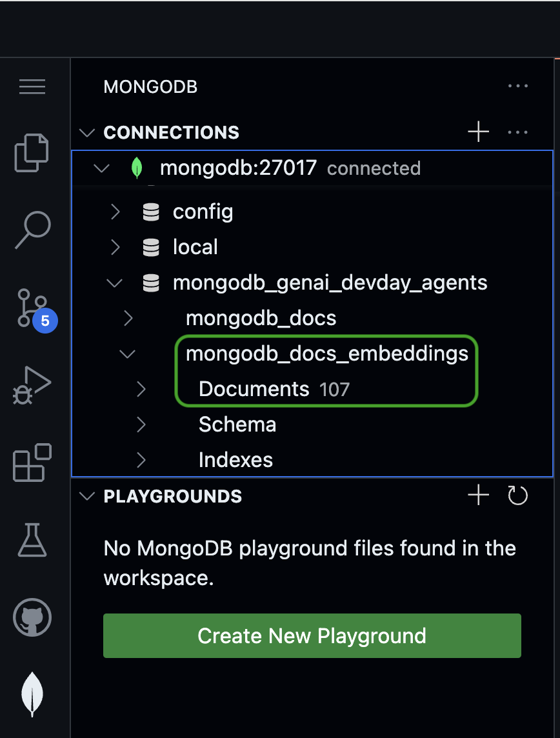560x738 pixels.
Task: Select the mongodb_genai_devday_agents database name
Action: [x=330, y=283]
